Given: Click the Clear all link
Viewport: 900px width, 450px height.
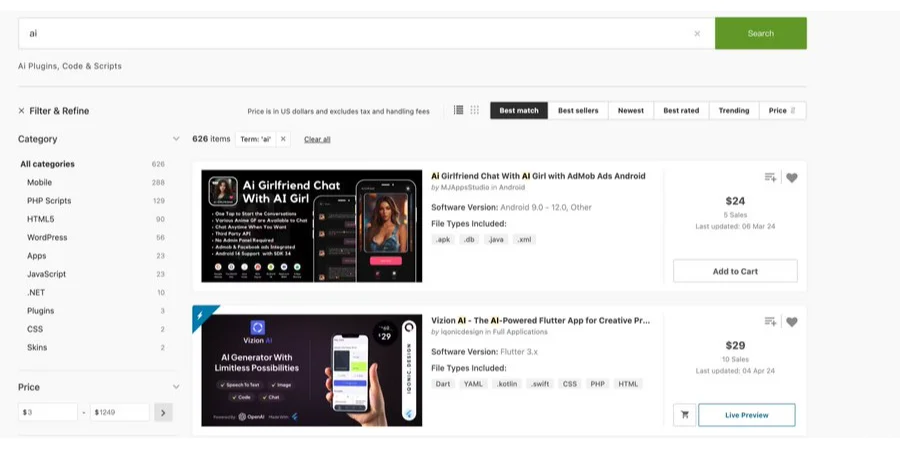Looking at the screenshot, I should click(x=317, y=139).
